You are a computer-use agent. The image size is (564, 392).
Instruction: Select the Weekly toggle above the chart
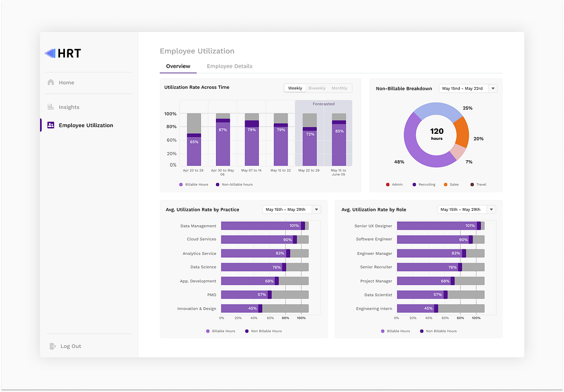point(295,88)
